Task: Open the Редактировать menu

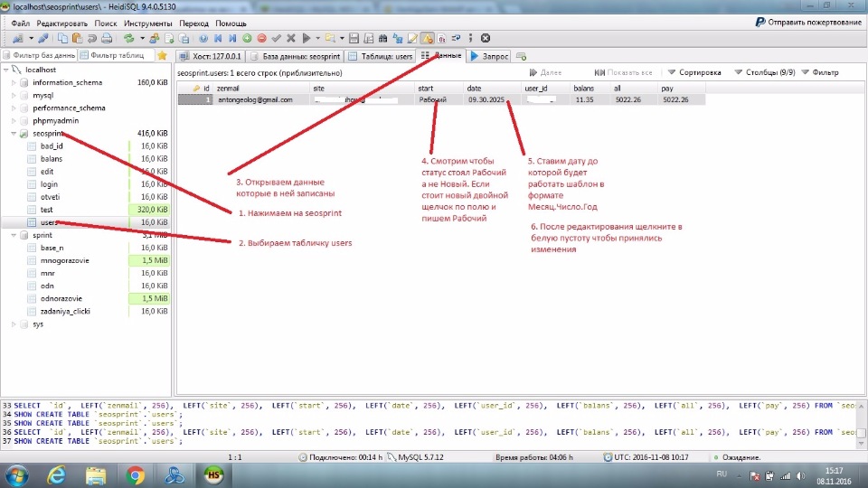Action: (62, 23)
